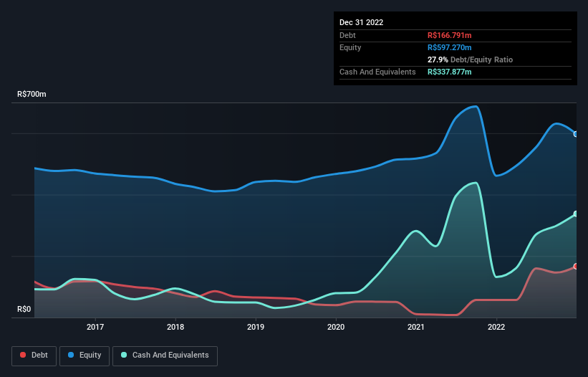Click the Equity row label in tooltip
The image size is (588, 377).
(x=350, y=47)
